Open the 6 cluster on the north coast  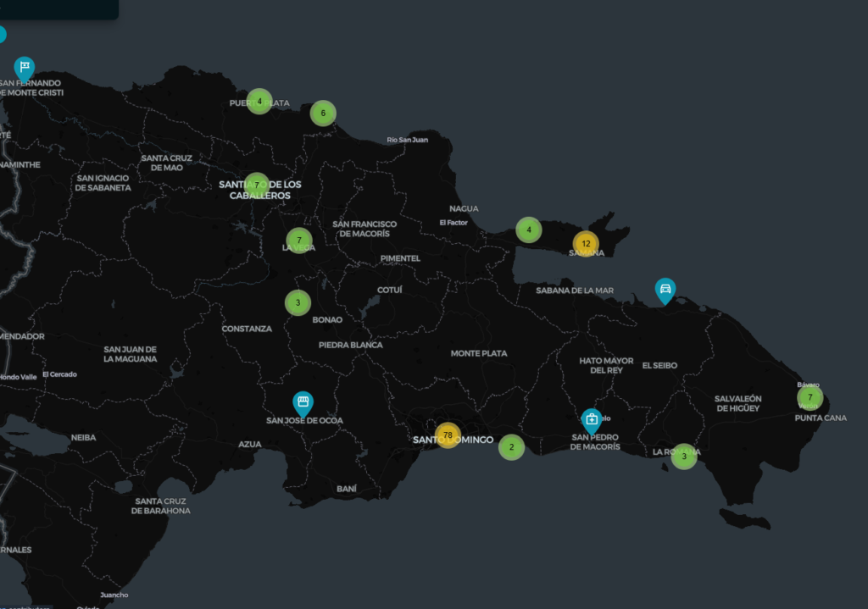coord(322,113)
